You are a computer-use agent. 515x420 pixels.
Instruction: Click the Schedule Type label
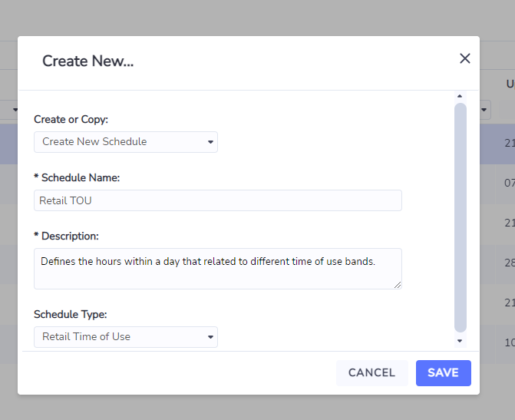pyautogui.click(x=71, y=315)
